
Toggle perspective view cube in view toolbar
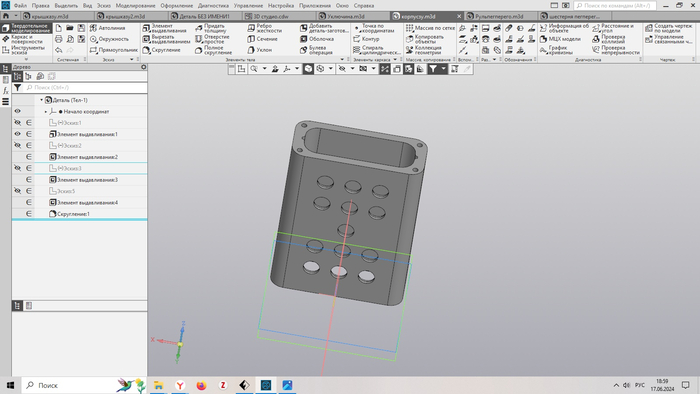[308, 69]
